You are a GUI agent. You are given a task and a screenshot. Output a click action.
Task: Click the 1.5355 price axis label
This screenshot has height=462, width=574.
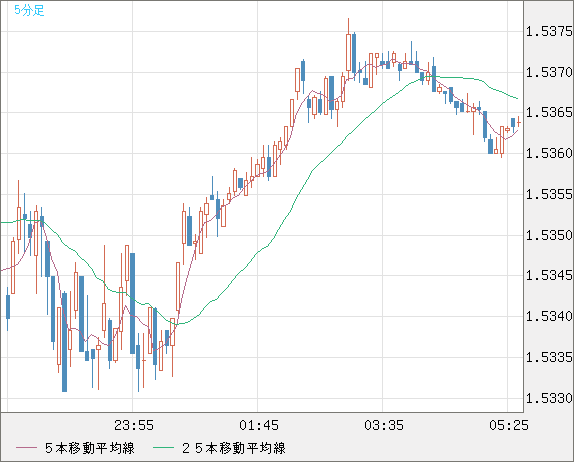[x=549, y=194]
